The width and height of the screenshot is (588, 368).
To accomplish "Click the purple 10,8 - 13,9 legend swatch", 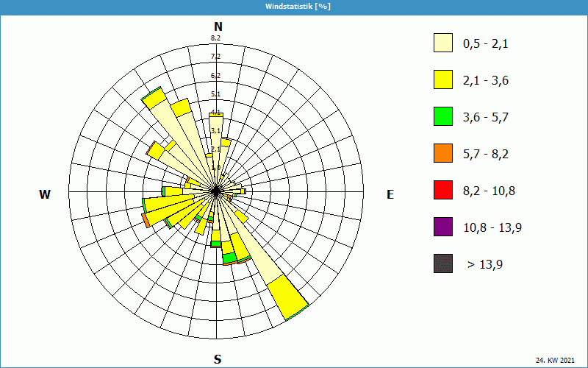I will (x=443, y=227).
